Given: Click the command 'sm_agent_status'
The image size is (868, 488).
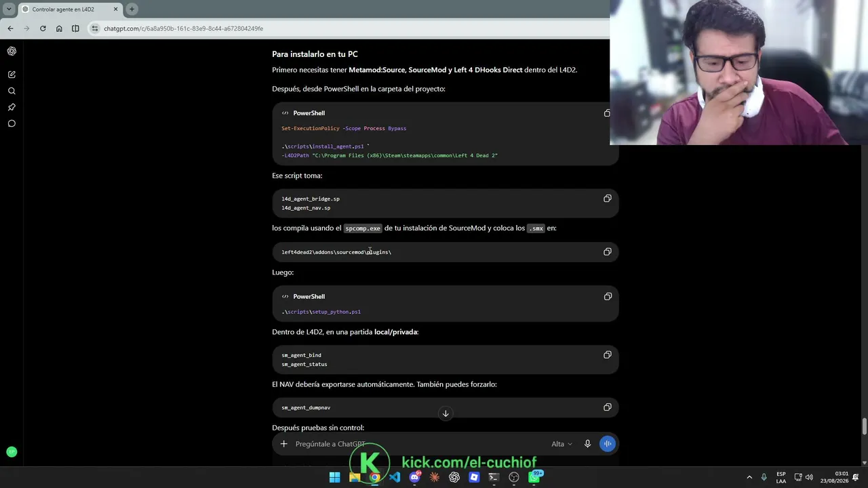Looking at the screenshot, I should [304, 365].
